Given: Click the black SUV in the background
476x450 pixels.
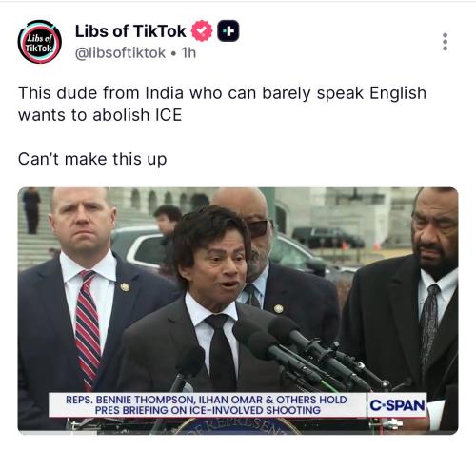Looking at the screenshot, I should [327, 238].
